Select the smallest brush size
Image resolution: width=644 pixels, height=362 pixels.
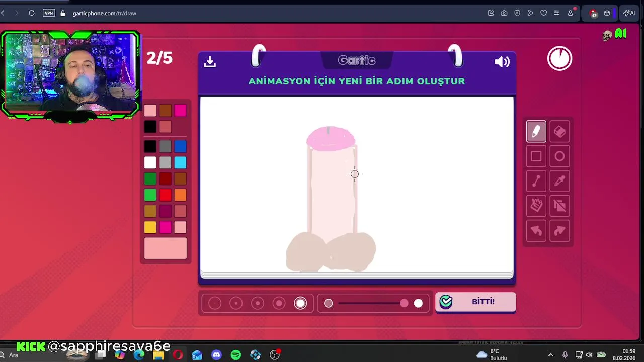(x=215, y=303)
